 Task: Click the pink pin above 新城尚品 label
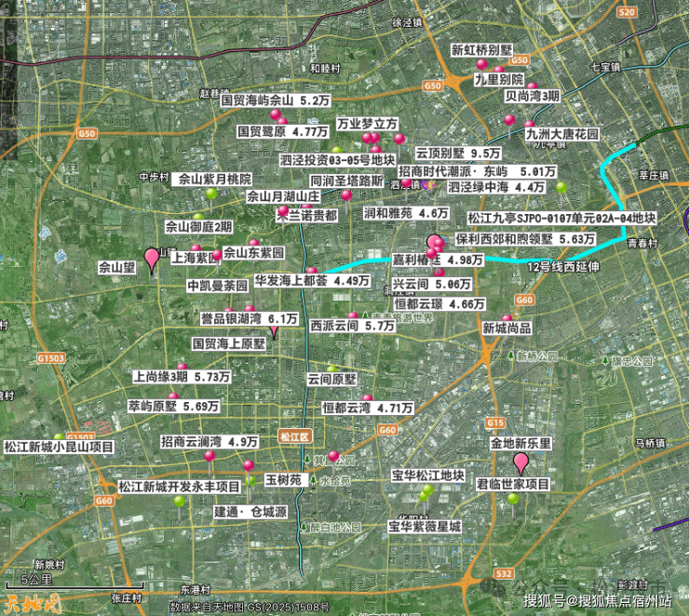coord(507,318)
